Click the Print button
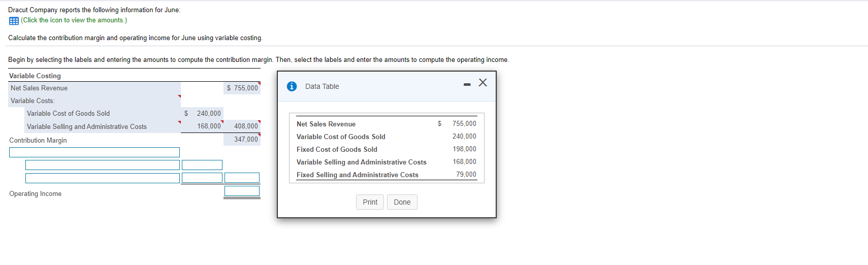Image resolution: width=868 pixels, height=265 pixels. [x=370, y=202]
